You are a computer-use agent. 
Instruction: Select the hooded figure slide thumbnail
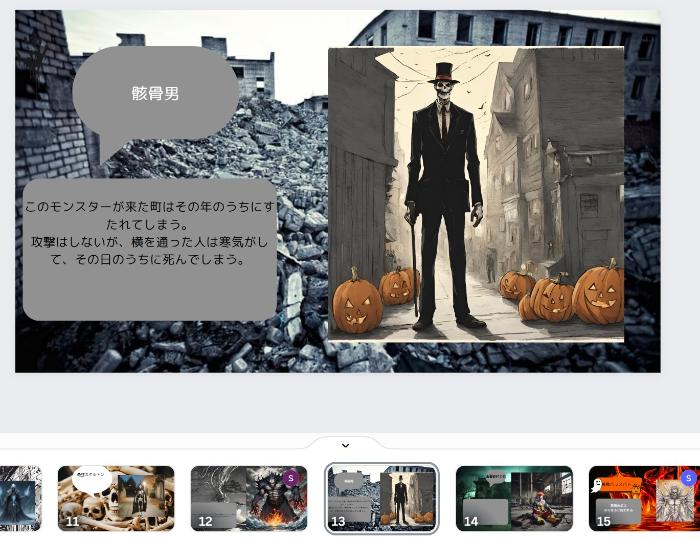pos(21,498)
